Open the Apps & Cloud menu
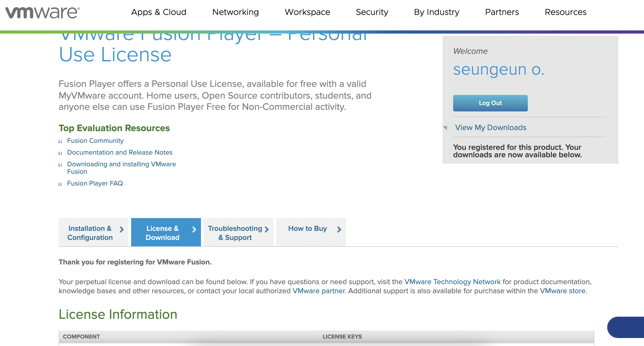Screen dimensions: 644x346 click(159, 12)
